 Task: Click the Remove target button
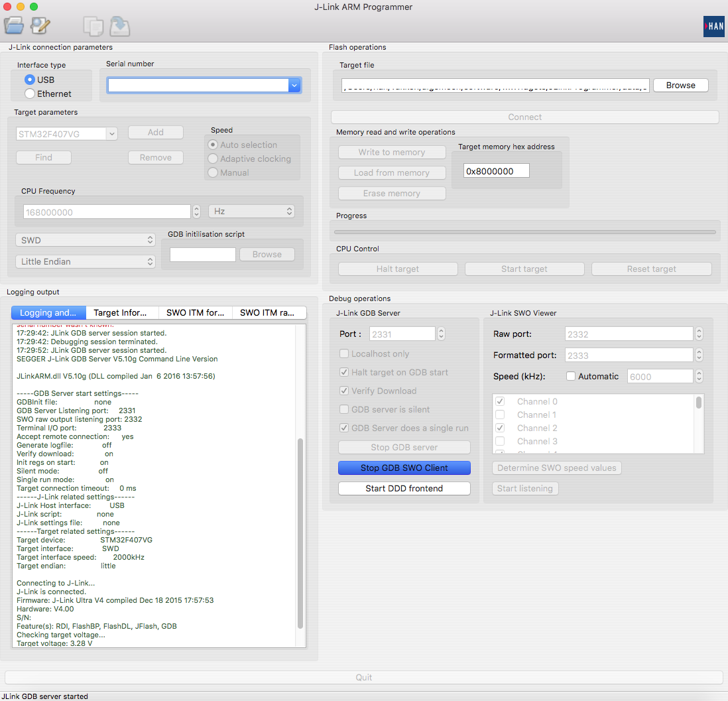[x=156, y=157]
